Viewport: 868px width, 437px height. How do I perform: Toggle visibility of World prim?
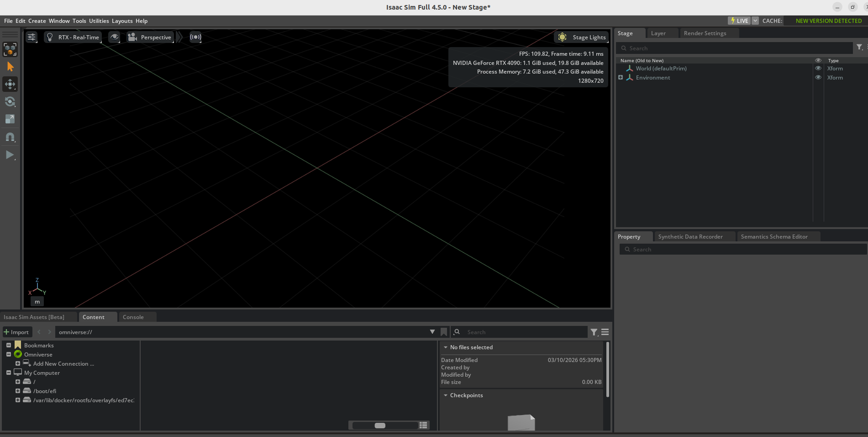point(818,69)
